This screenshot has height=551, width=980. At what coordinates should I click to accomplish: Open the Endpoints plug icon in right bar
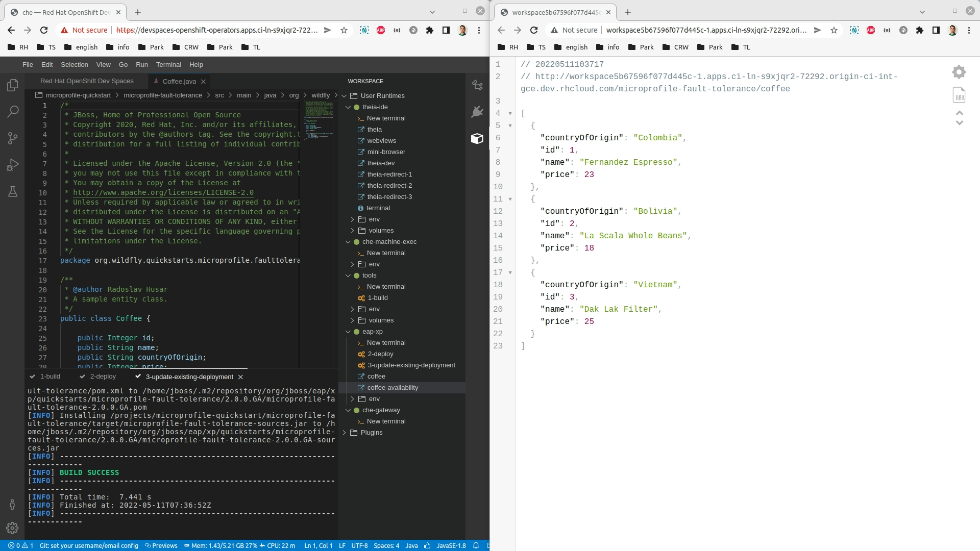(x=477, y=112)
